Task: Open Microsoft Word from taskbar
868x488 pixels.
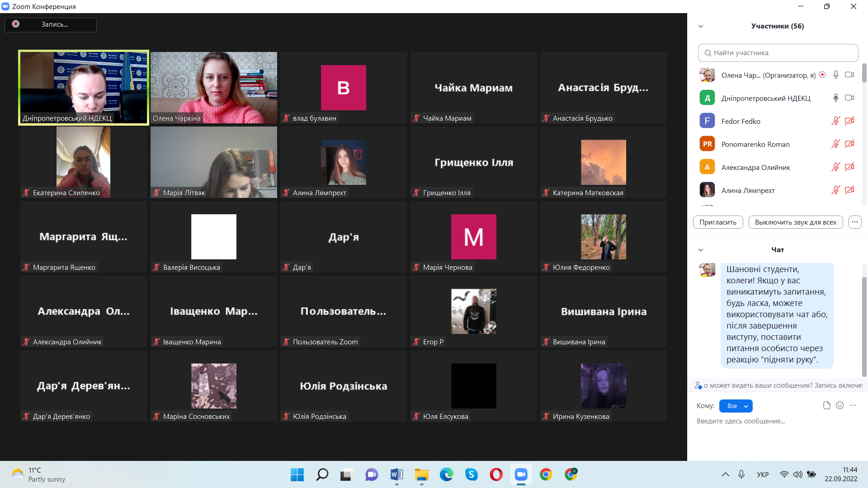Action: pos(396,474)
